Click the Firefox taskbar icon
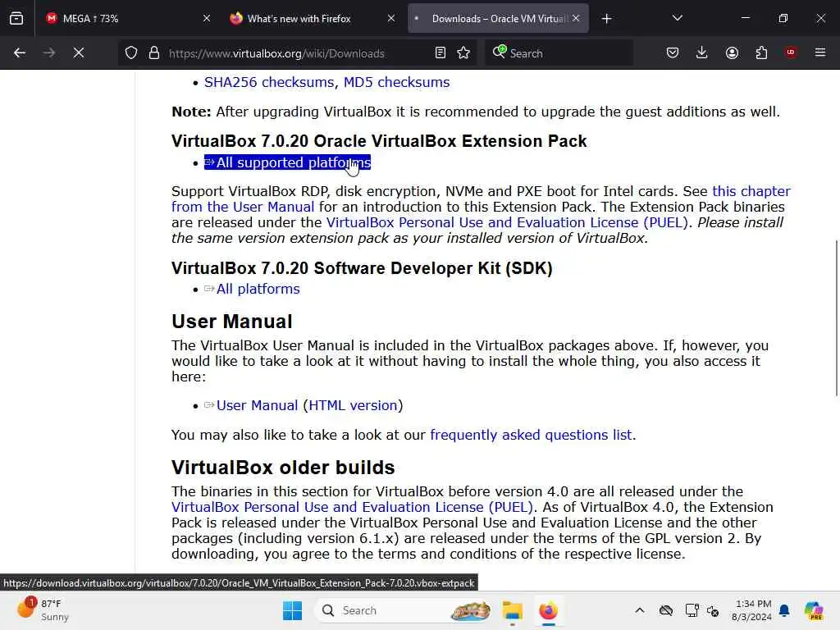The width and height of the screenshot is (840, 630). point(548,610)
